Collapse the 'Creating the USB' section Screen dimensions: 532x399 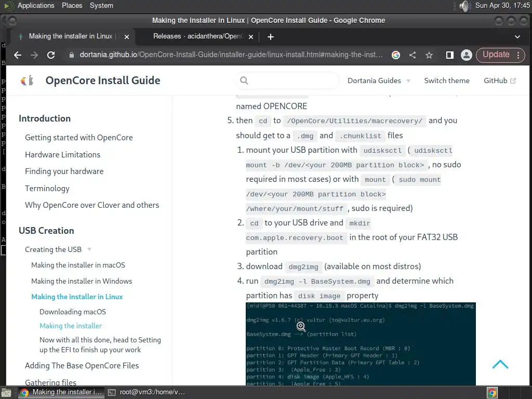click(58, 249)
